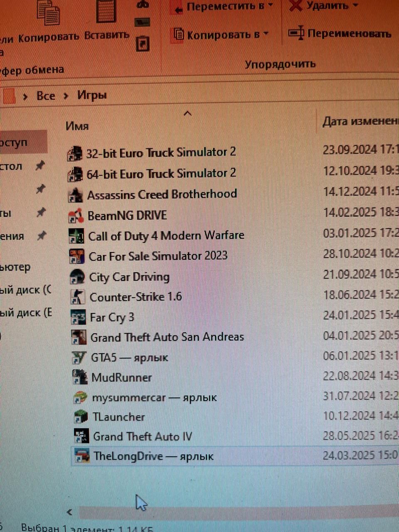399x532 pixels.
Task: Select the Grand Theft Auto IV icon
Action: coord(81,436)
